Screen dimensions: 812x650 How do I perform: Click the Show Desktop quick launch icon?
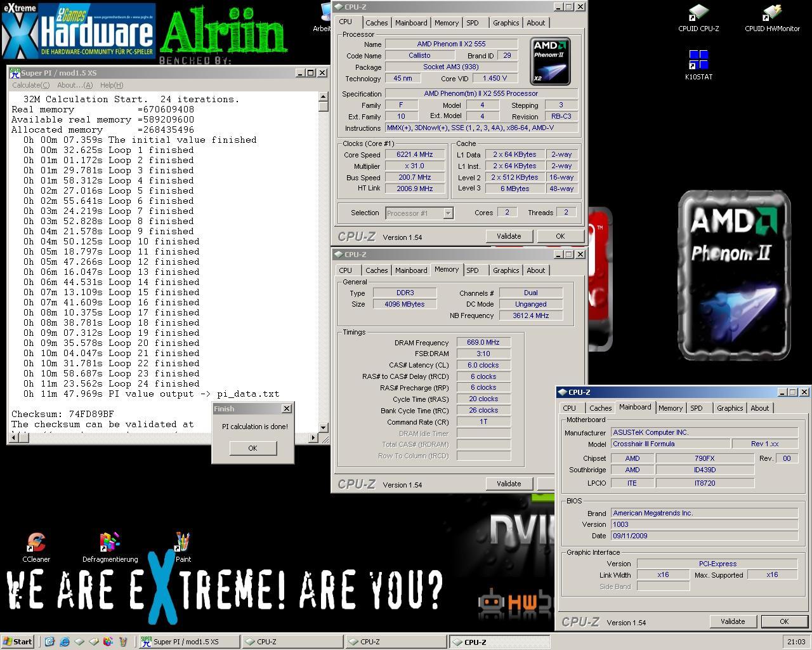[49, 642]
